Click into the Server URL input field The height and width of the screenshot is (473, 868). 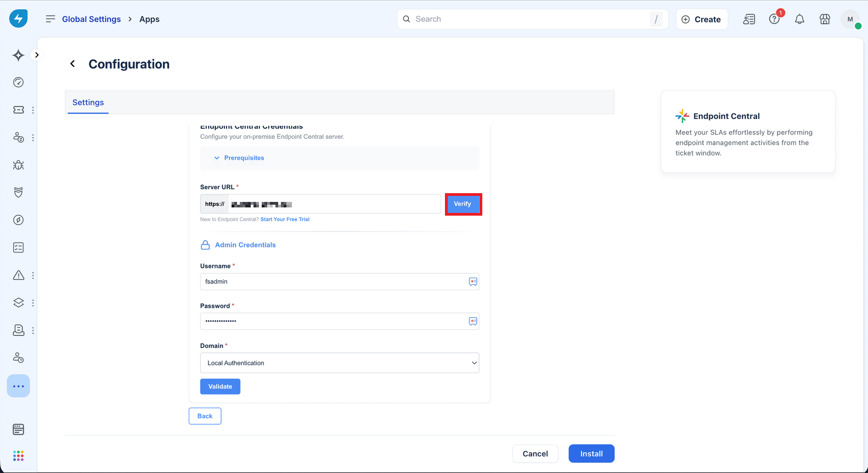[x=334, y=204]
